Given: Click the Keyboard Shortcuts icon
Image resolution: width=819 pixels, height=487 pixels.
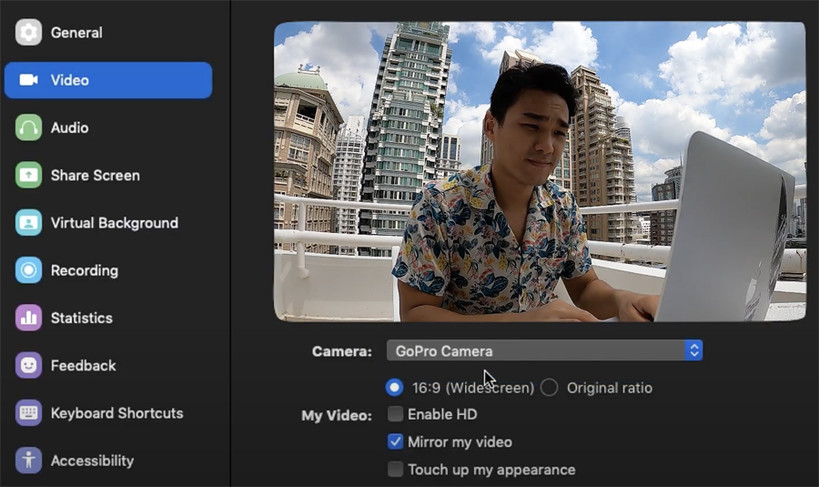Looking at the screenshot, I should point(28,413).
